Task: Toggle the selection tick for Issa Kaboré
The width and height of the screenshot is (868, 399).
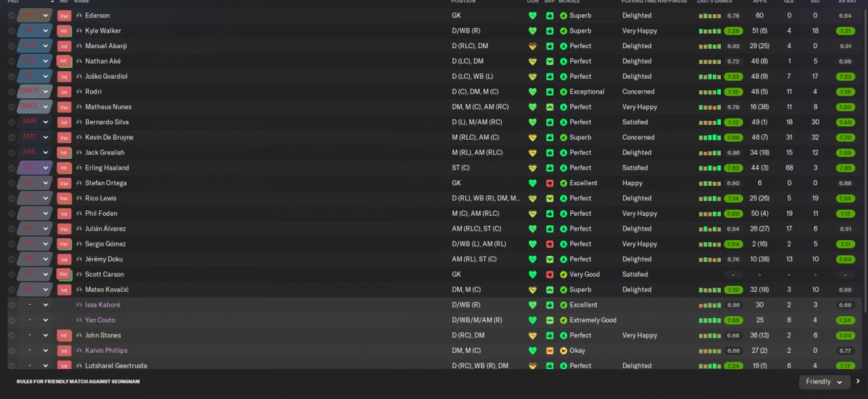Action: pos(12,305)
